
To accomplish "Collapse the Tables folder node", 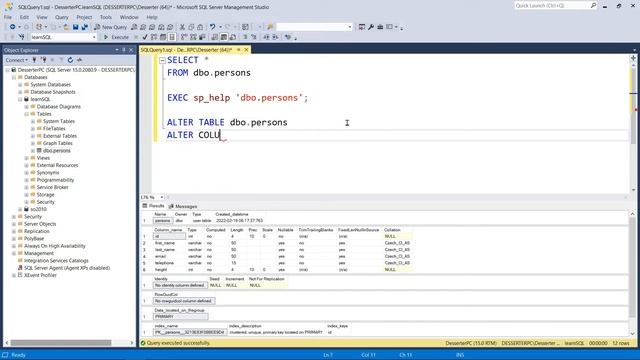I will coord(27,114).
